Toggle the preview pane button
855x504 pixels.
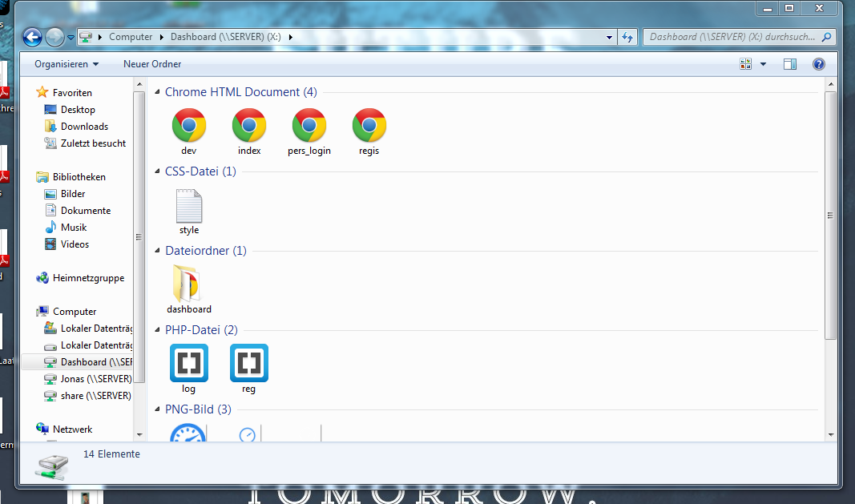789,64
